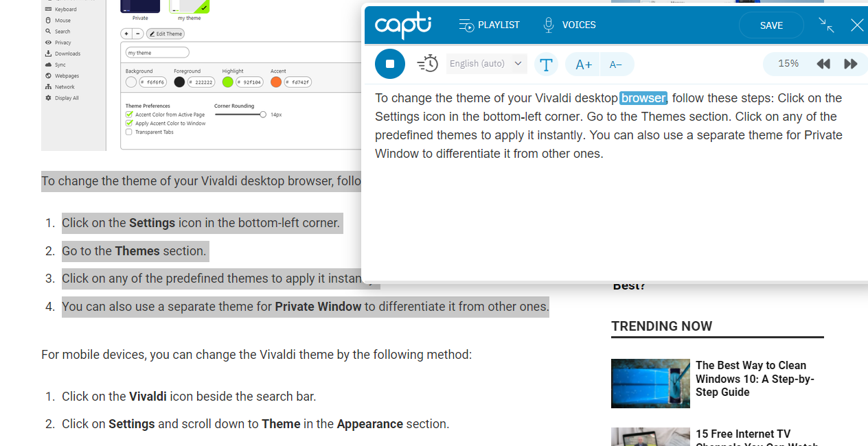
Task: Fast forward with the double-right arrow button
Action: 851,64
